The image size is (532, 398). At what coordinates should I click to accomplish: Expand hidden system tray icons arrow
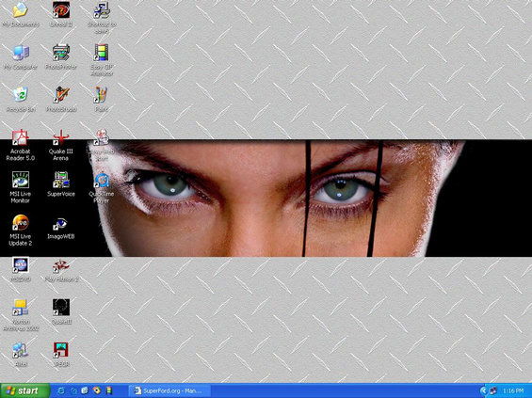click(x=483, y=390)
